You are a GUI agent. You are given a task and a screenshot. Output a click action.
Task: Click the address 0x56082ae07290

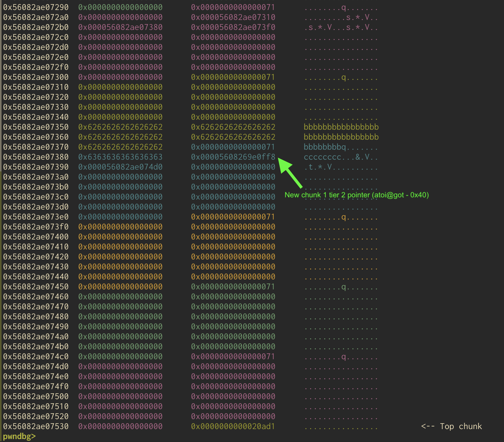[x=36, y=7]
